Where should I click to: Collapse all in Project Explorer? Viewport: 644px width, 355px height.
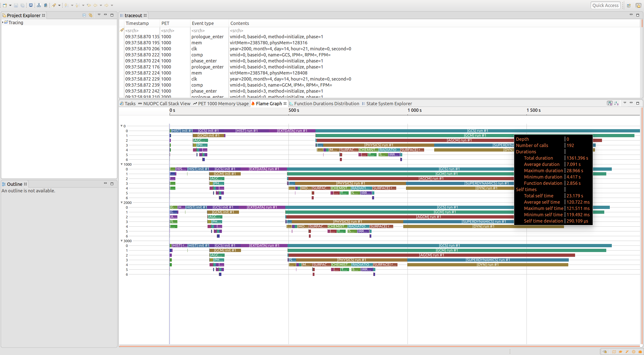pos(84,15)
